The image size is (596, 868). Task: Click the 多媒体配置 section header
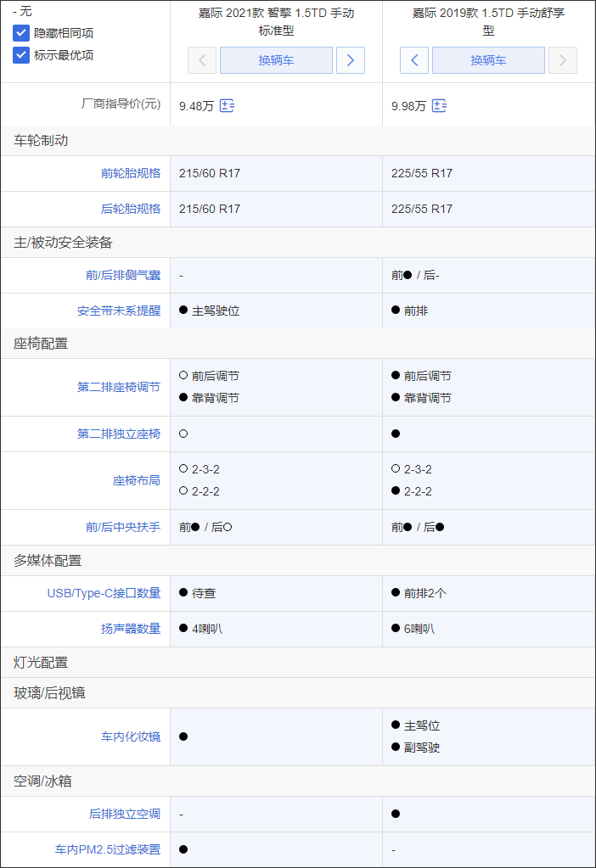48,561
